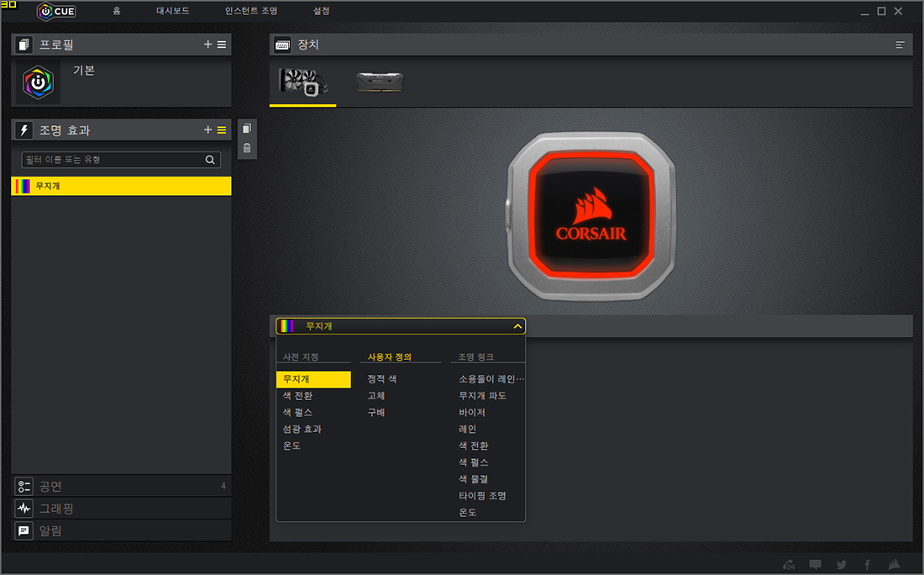Open the 조명 효과 options menu
Image resolution: width=924 pixels, height=575 pixels.
222,129
